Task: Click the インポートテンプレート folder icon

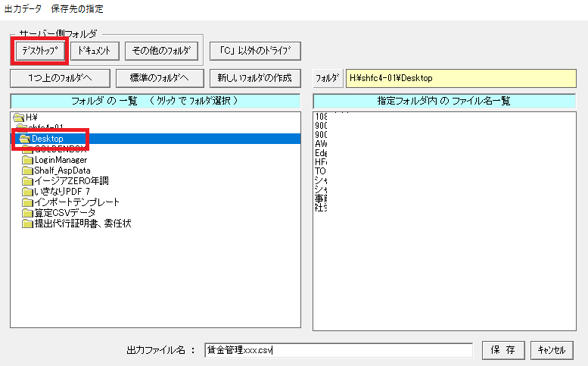Action: coord(27,202)
